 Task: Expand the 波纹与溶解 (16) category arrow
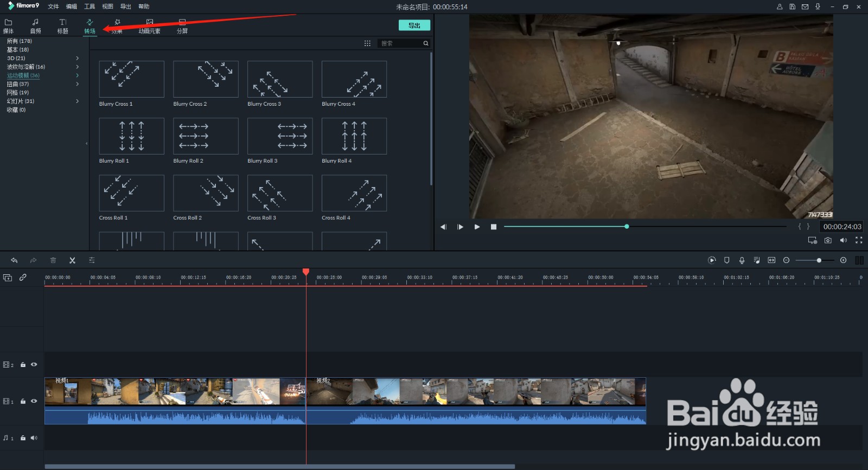pos(77,67)
